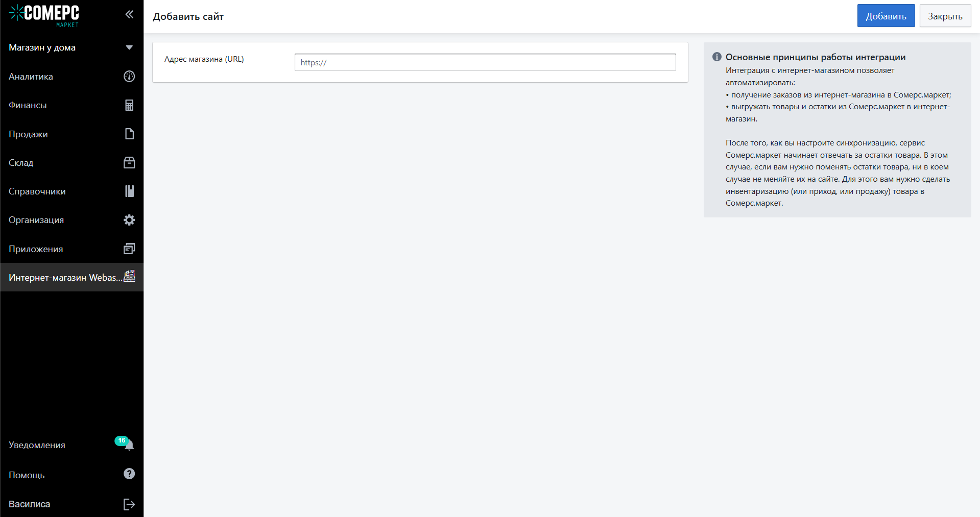Expand the Магазин у дома store dropdown
Viewport: 980px width, 517px height.
(129, 47)
